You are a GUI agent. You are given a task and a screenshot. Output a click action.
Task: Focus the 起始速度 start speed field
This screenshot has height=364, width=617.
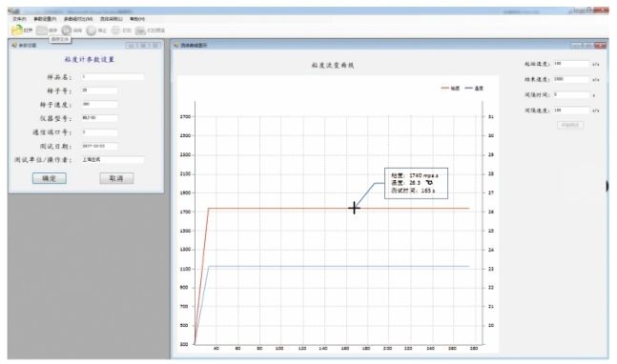tap(571, 64)
